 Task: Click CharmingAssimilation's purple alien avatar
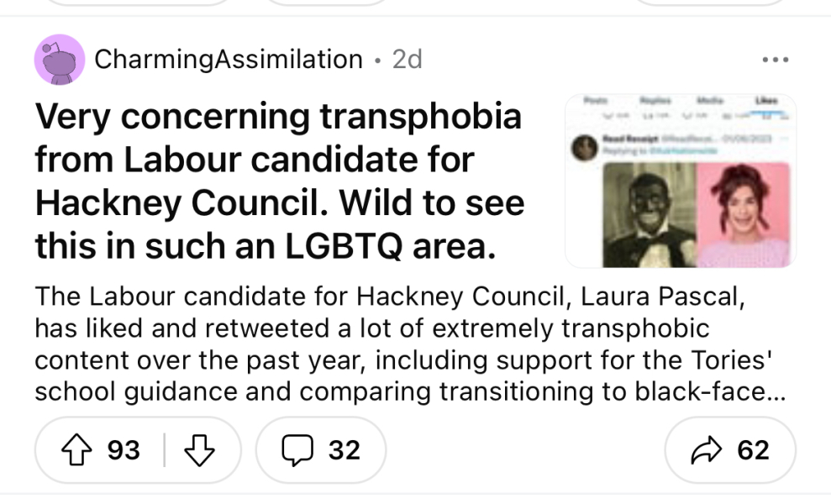[x=59, y=59]
